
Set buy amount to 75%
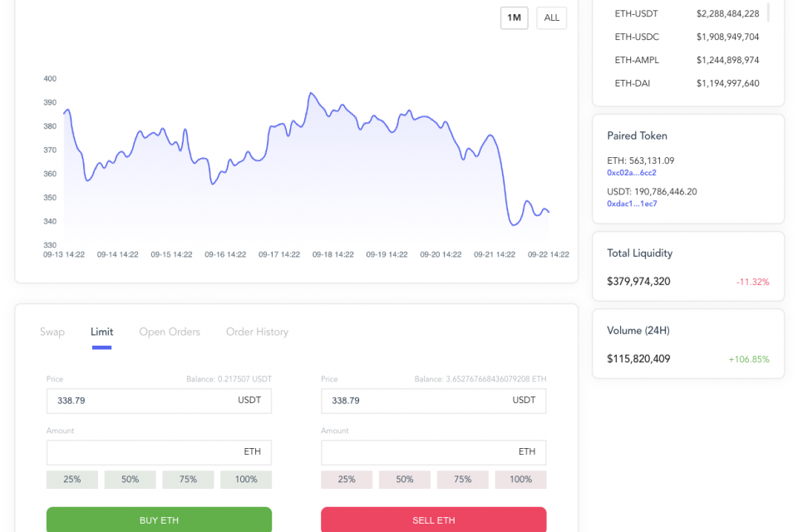point(189,480)
